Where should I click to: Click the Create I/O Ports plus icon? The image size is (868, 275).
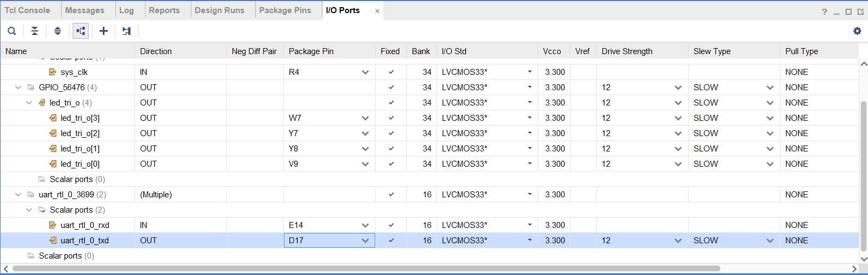[103, 31]
